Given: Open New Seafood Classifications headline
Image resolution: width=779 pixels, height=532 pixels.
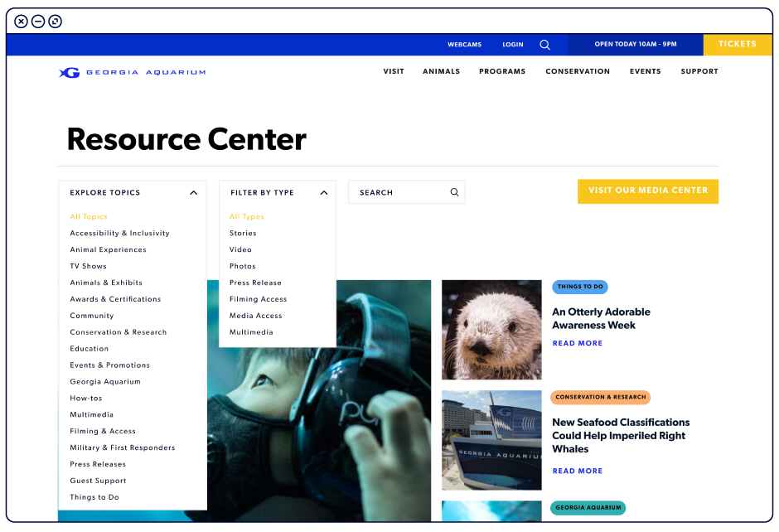Looking at the screenshot, I should click(x=621, y=436).
